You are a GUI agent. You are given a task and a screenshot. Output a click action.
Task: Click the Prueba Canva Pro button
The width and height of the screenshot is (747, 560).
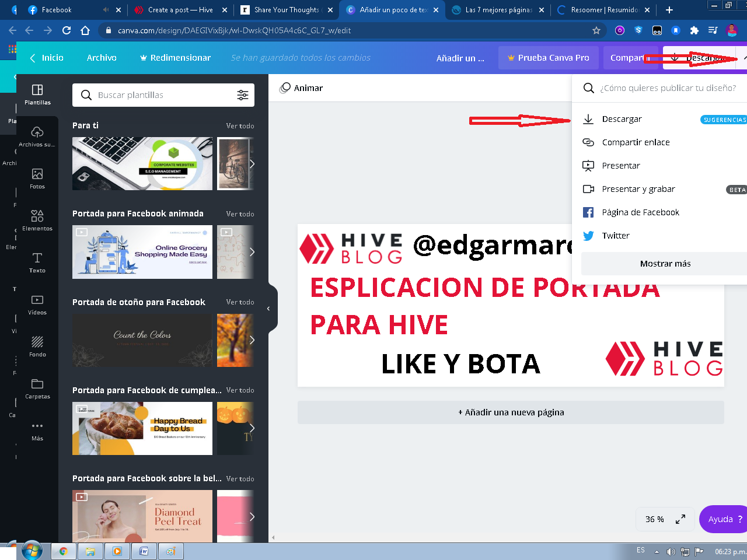(x=549, y=58)
